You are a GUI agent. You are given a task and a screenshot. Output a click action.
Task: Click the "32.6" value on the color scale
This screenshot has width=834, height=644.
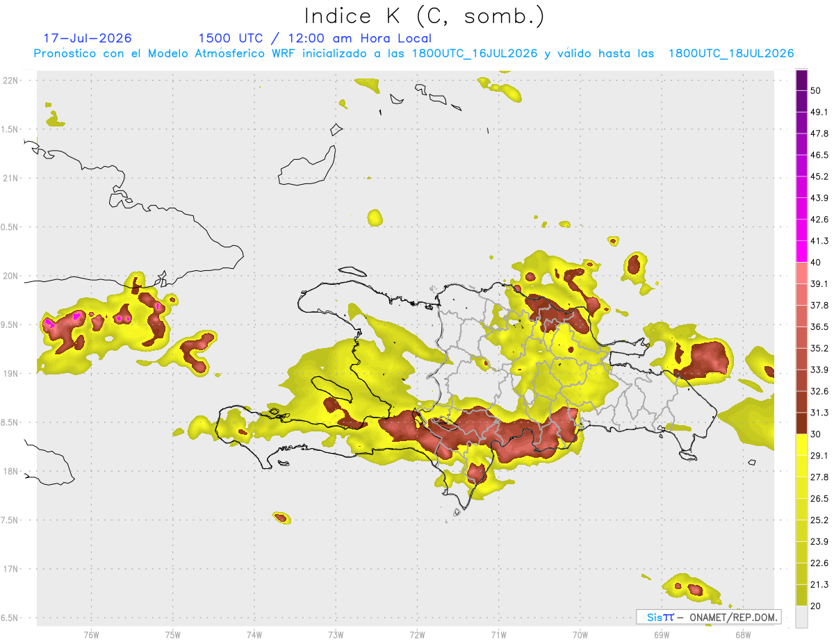pyautogui.click(x=819, y=391)
